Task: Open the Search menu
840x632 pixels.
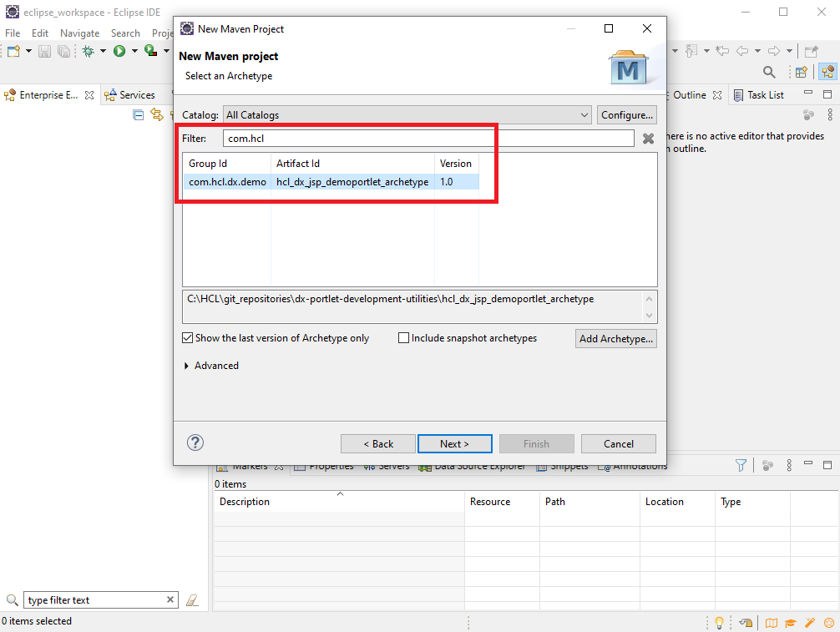Action: tap(125, 33)
